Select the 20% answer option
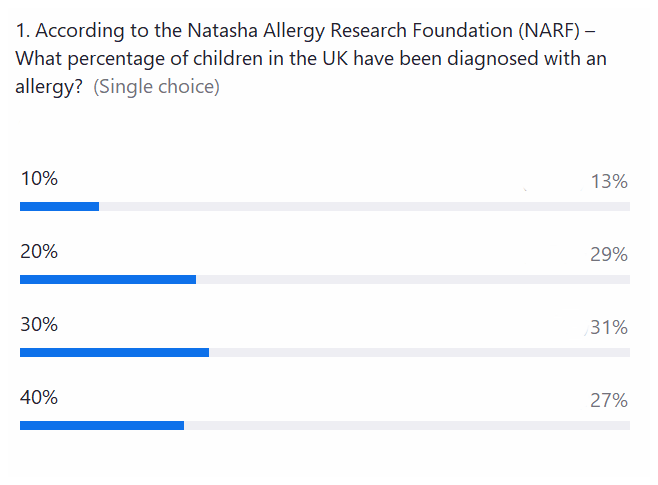658x485 pixels. (x=39, y=252)
